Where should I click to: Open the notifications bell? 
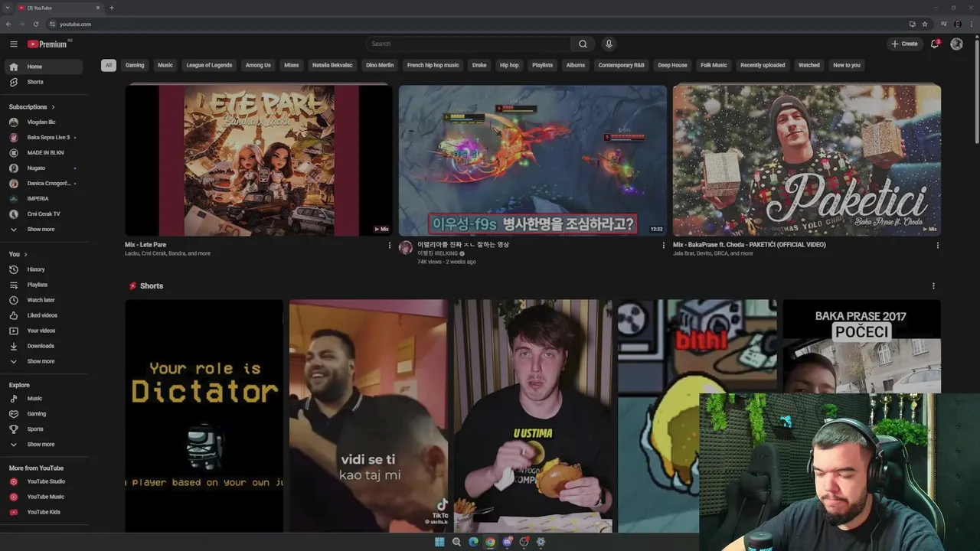(x=935, y=44)
